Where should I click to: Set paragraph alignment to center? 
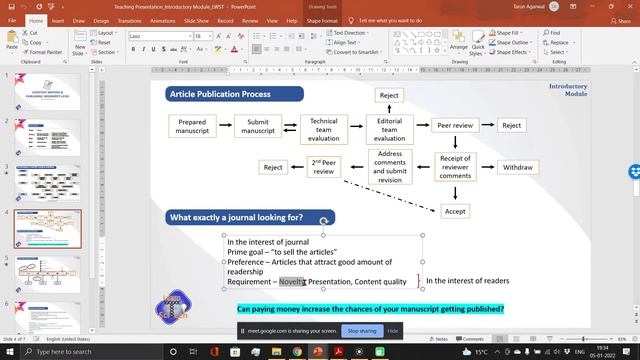pos(267,49)
